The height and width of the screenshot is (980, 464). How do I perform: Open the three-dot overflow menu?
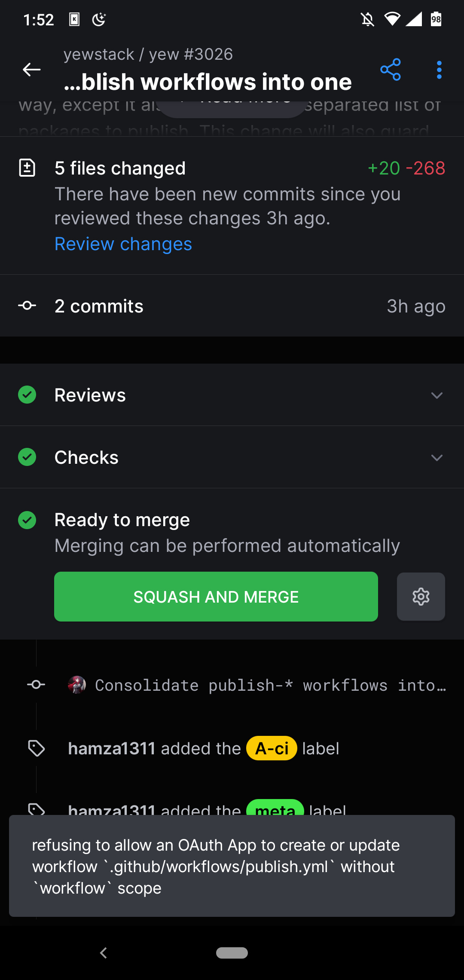click(x=439, y=69)
